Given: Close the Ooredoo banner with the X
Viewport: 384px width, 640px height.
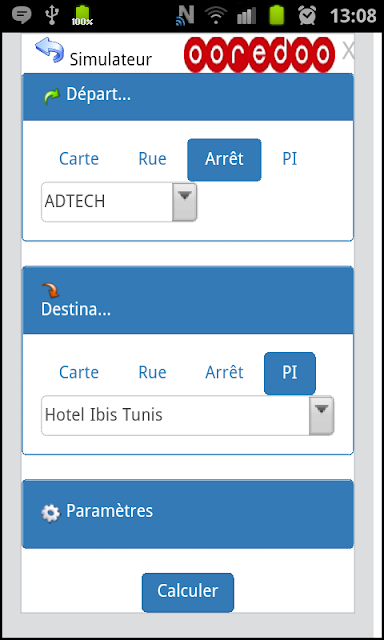Looking at the screenshot, I should click(348, 51).
